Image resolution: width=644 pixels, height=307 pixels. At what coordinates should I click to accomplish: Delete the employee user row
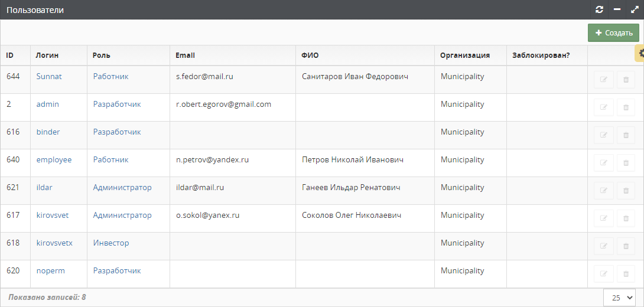point(626,163)
